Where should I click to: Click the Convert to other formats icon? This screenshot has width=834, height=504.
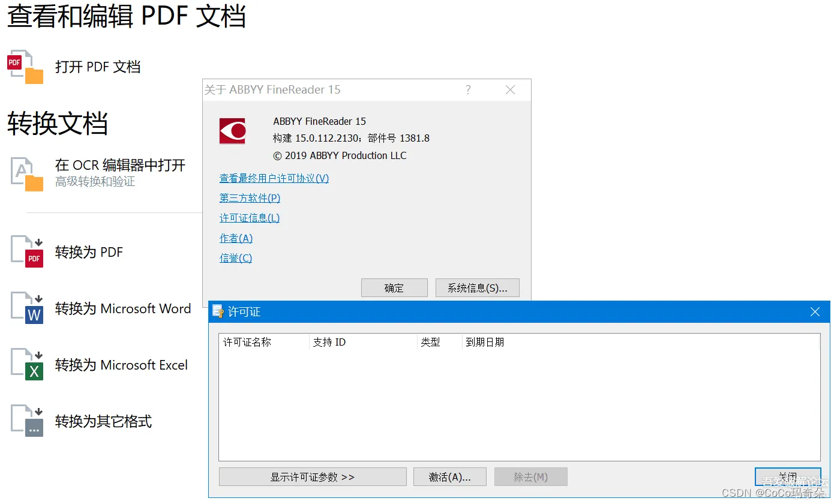[27, 421]
